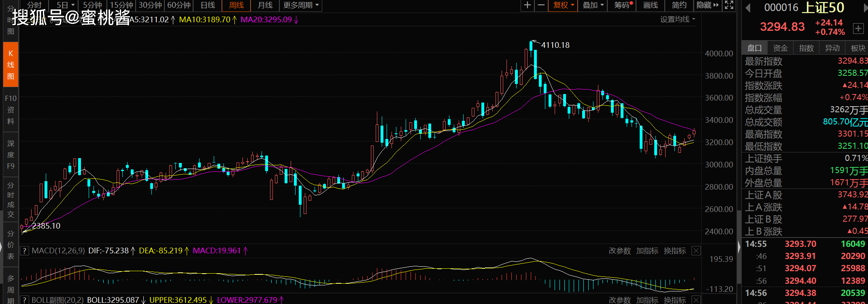
Task: Click the 14:56 trade tick 3294.38
Action: 800,293
